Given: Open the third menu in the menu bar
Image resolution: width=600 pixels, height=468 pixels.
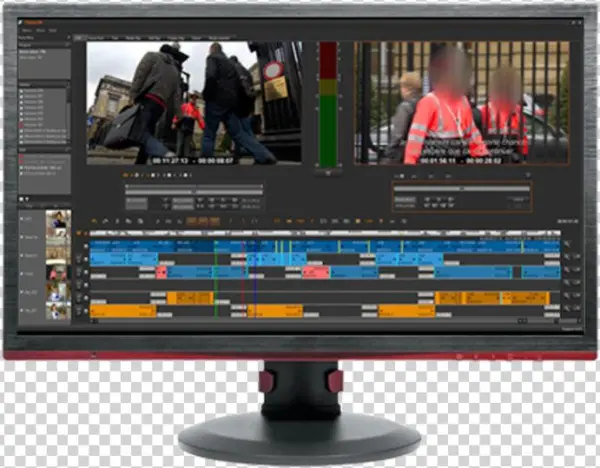Looking at the screenshot, I should coord(52,30).
